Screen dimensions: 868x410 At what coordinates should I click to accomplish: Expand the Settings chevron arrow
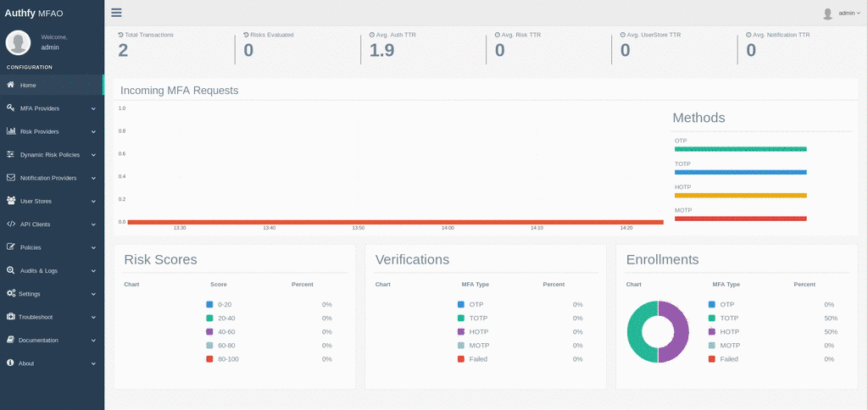[93, 294]
